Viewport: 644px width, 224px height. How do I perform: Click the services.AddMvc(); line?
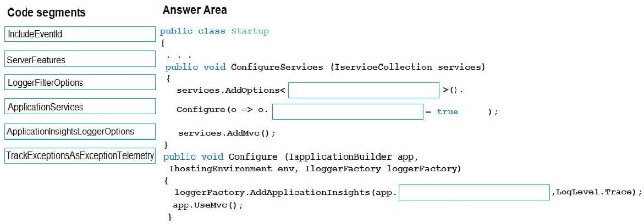tap(226, 133)
